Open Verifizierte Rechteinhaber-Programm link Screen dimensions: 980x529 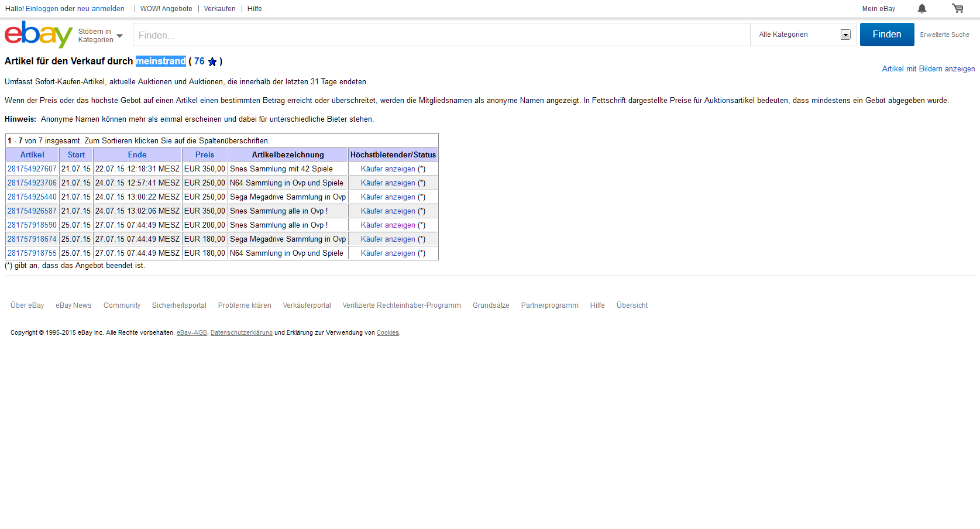[x=402, y=305]
